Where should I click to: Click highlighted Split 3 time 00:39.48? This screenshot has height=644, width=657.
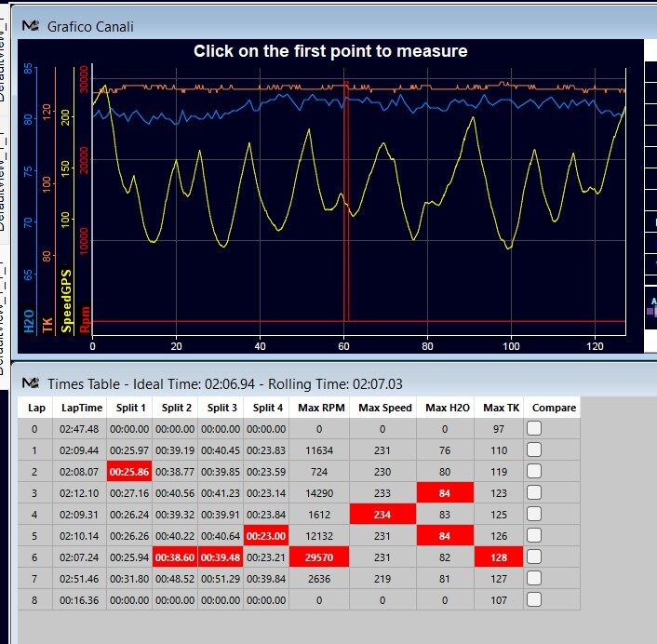pos(221,557)
